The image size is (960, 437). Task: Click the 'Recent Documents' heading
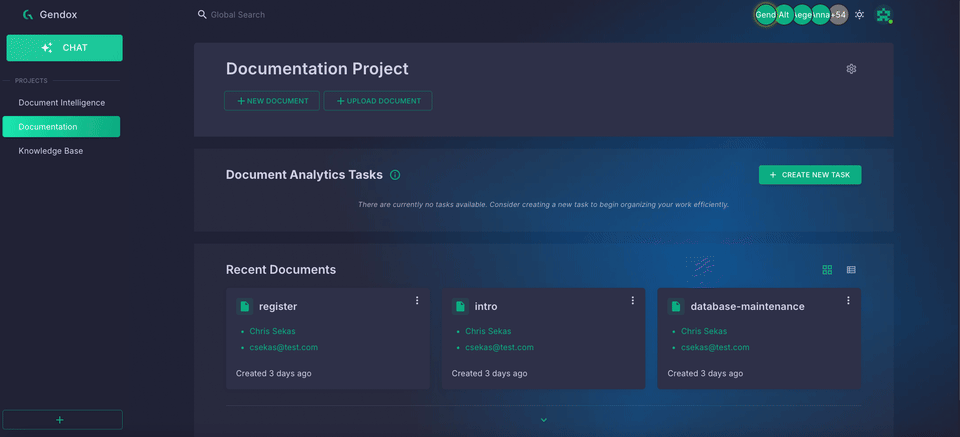click(281, 270)
